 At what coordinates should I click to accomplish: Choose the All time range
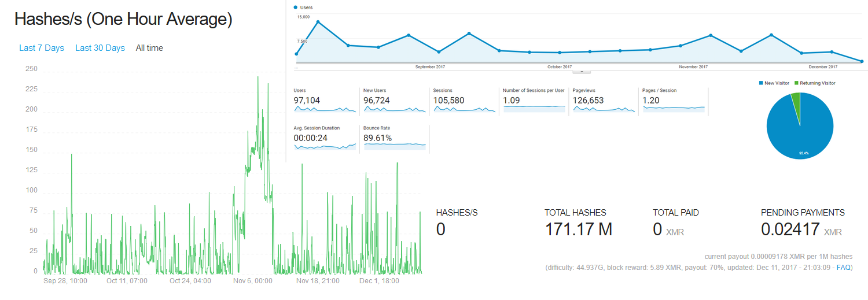point(149,48)
